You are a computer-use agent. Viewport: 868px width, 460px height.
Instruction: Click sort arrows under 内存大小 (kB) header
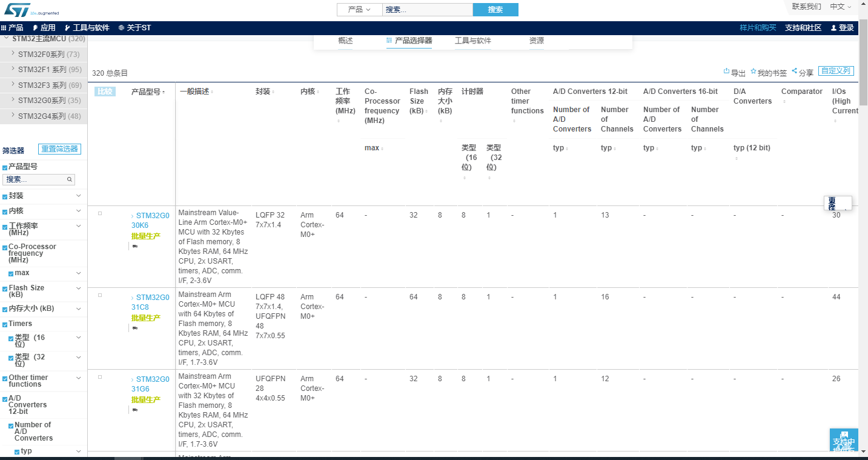[x=440, y=121]
